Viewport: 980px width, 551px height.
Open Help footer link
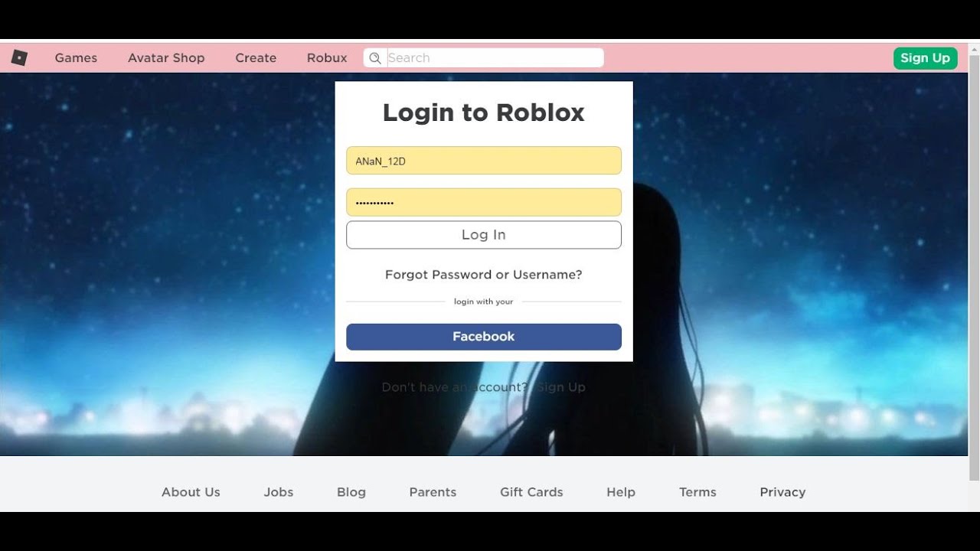click(x=621, y=492)
